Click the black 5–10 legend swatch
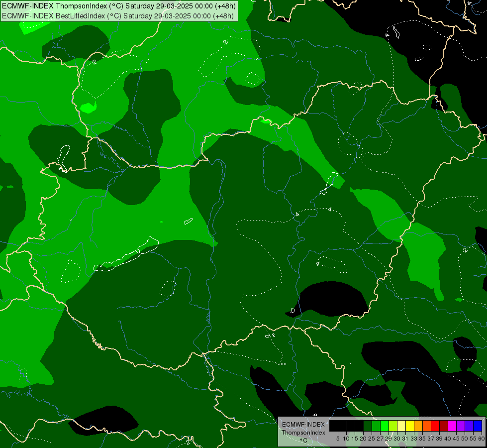 click(x=342, y=426)
